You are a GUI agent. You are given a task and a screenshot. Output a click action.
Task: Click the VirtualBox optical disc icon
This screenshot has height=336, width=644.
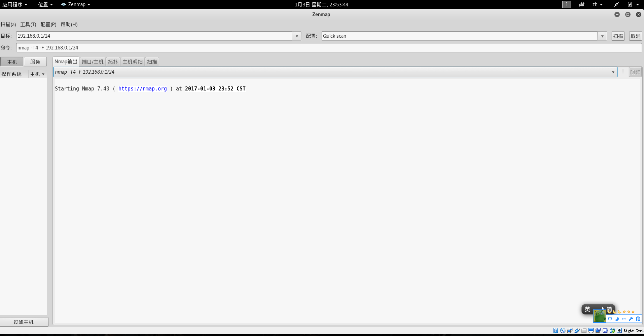563,331
